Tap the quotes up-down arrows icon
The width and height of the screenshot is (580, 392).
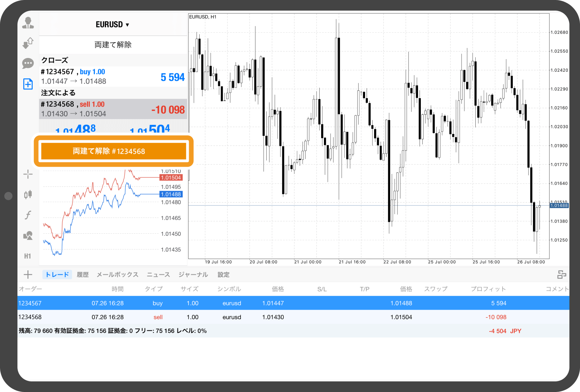tap(28, 43)
